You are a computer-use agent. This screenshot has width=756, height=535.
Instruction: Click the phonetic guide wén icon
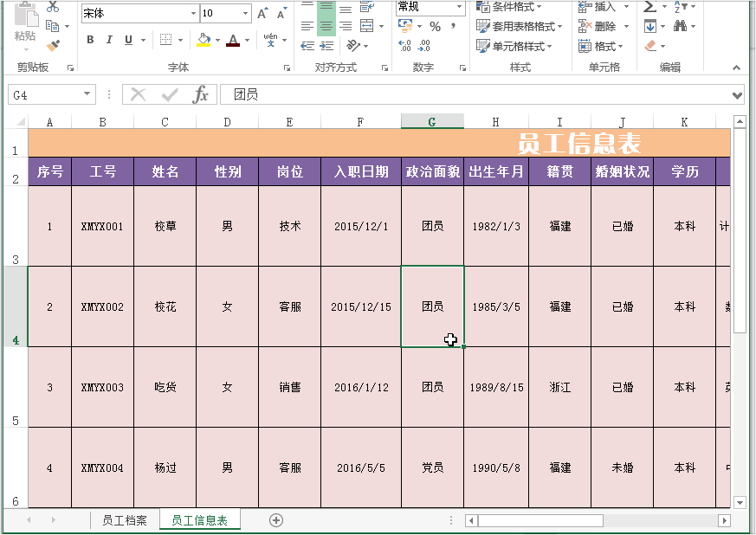pyautogui.click(x=270, y=40)
